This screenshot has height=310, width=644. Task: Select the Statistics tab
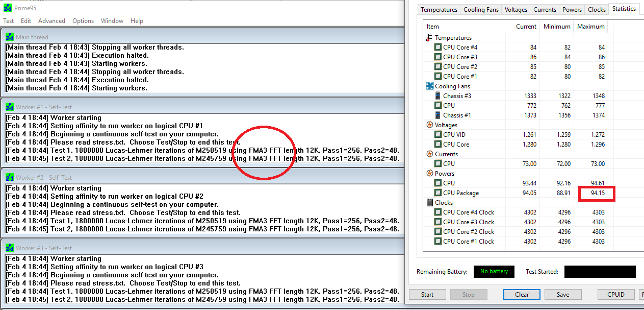[624, 9]
